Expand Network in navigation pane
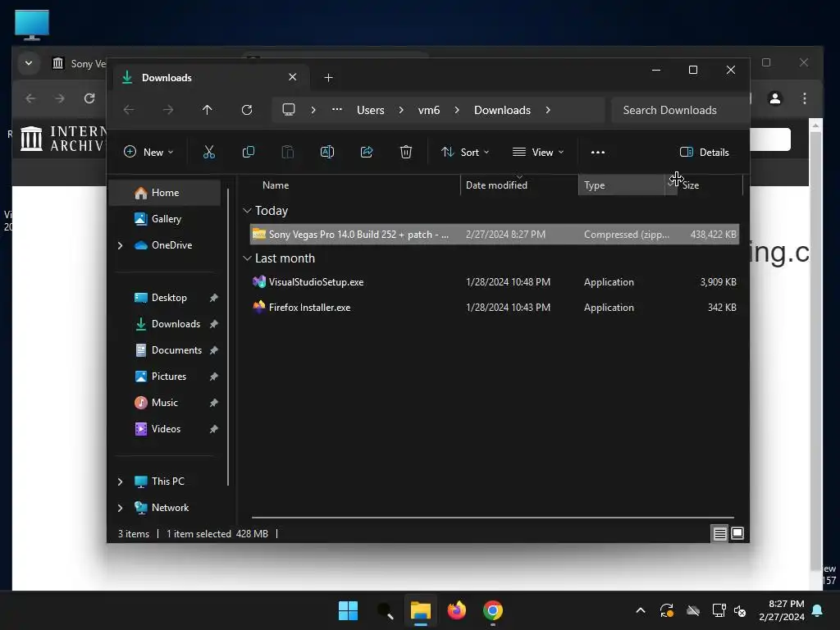The height and width of the screenshot is (630, 840). [120, 508]
